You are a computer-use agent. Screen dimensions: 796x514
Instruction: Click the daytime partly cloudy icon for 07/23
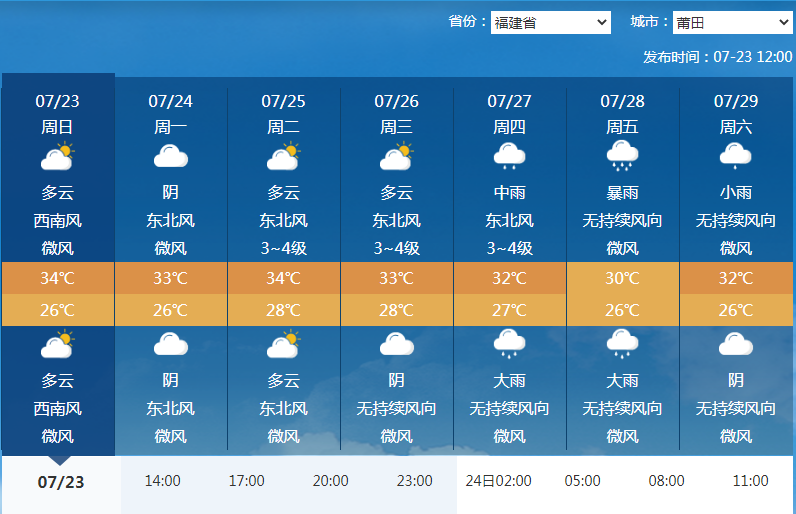click(58, 156)
